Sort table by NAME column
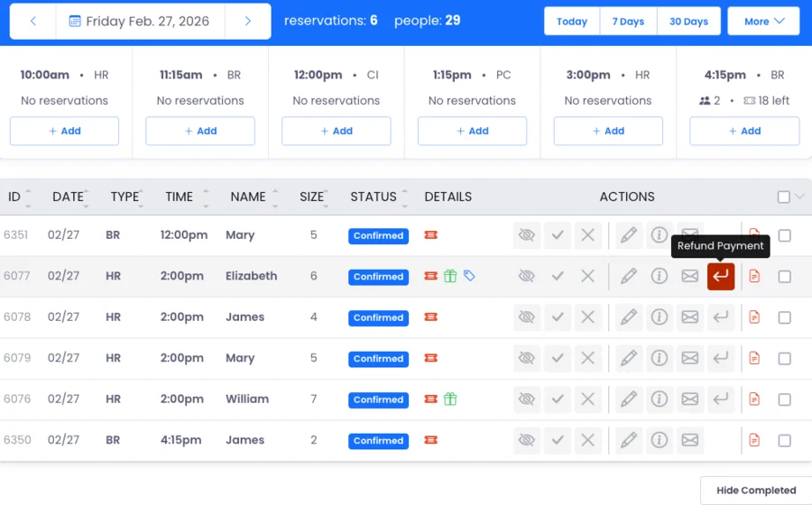Image resolution: width=812 pixels, height=505 pixels. click(x=254, y=197)
